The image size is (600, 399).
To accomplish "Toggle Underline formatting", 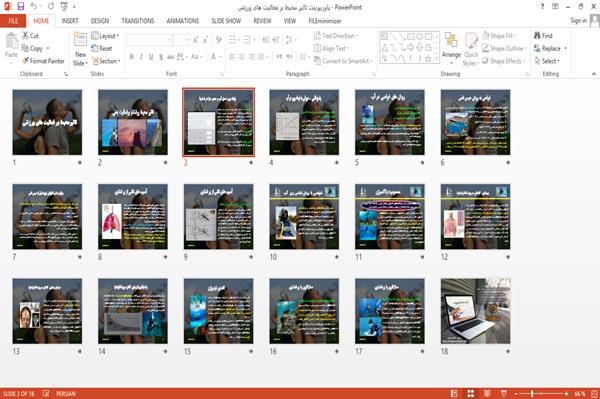I will coord(151,57).
